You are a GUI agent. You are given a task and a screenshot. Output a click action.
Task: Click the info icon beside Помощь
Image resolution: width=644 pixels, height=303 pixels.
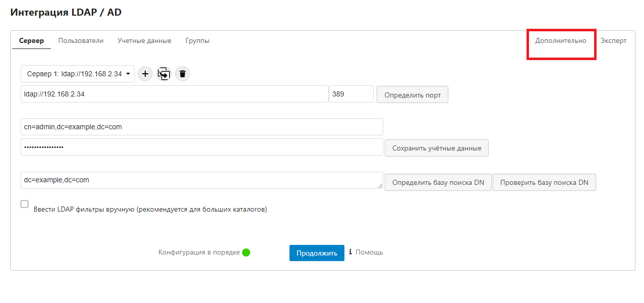pyautogui.click(x=350, y=252)
